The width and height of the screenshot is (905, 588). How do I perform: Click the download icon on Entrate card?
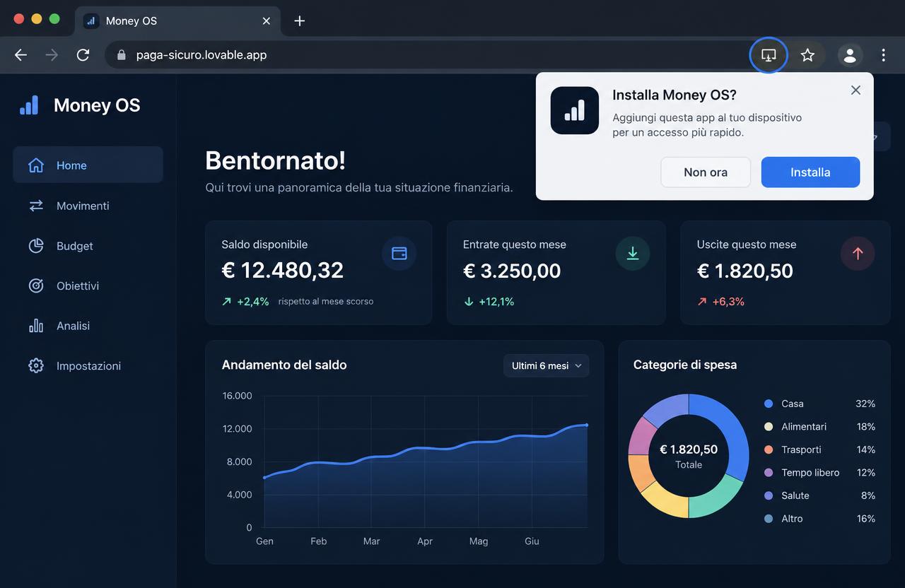tap(633, 253)
